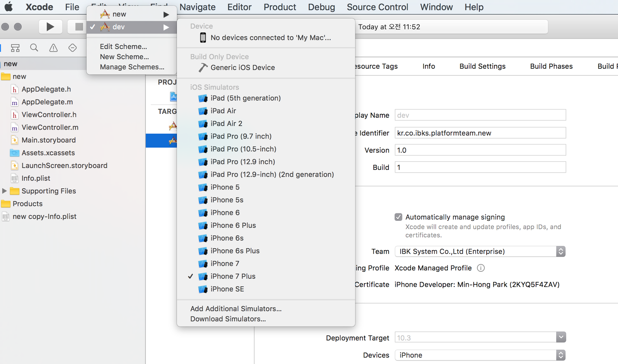Open the Test navigator diamond icon

pos(72,48)
